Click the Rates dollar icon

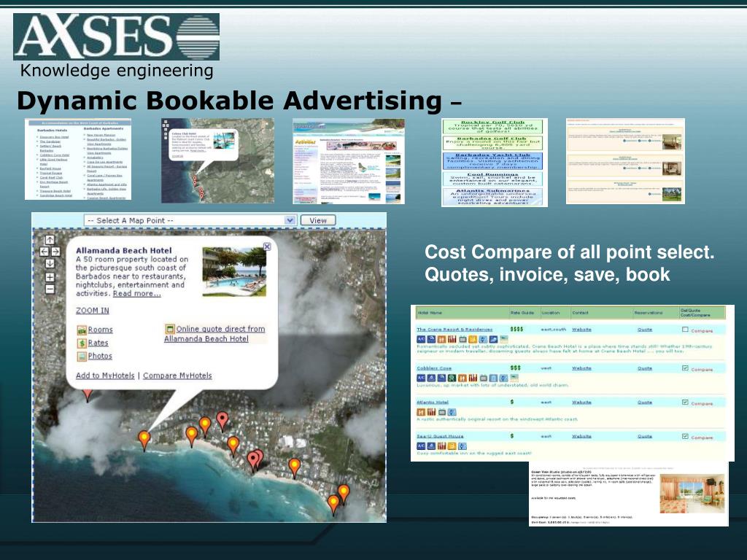(82, 343)
